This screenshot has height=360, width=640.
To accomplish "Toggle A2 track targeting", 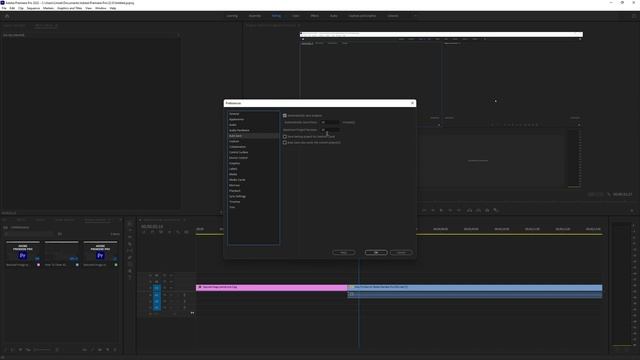I will [x=156, y=301].
